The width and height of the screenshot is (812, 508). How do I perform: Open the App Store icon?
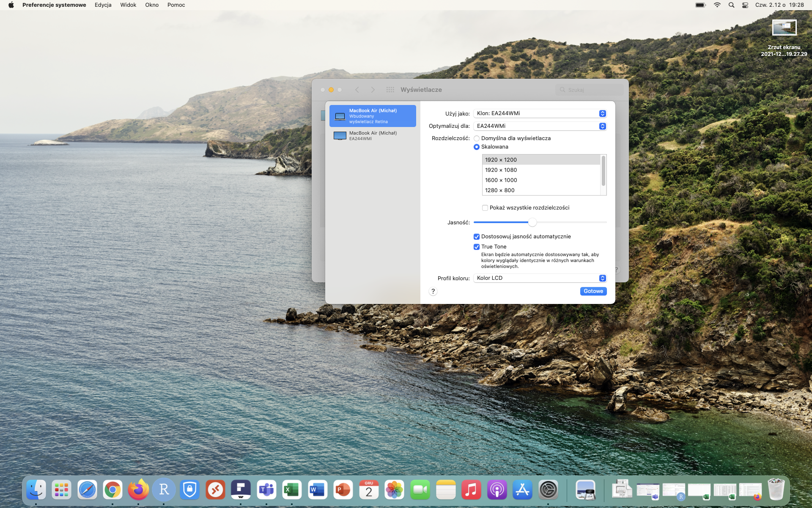[522, 490]
